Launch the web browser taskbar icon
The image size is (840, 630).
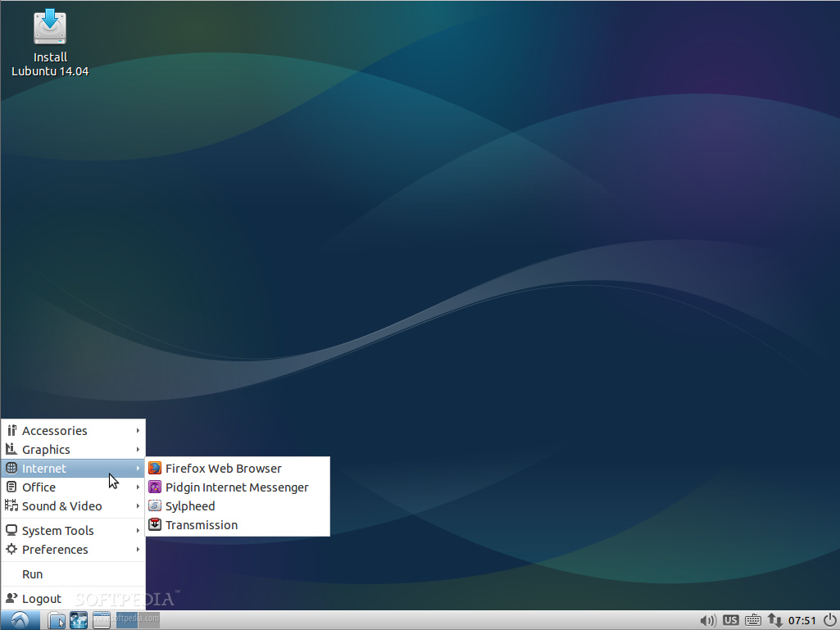click(x=79, y=620)
